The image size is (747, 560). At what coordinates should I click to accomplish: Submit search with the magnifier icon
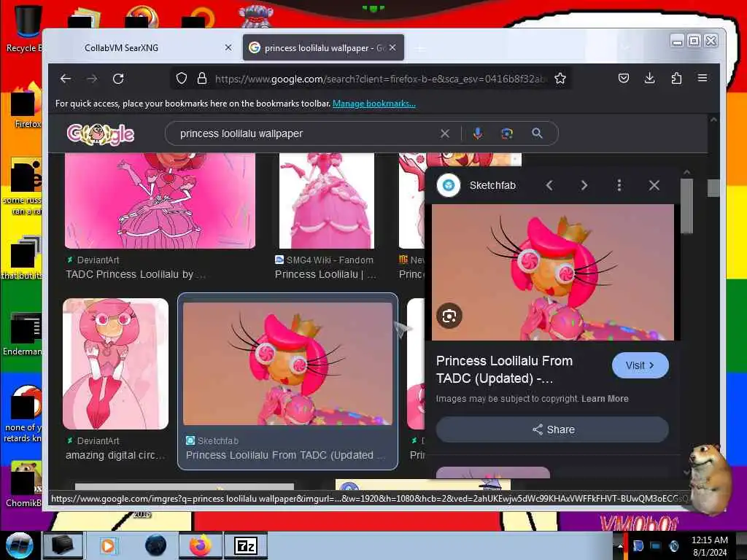pos(537,133)
